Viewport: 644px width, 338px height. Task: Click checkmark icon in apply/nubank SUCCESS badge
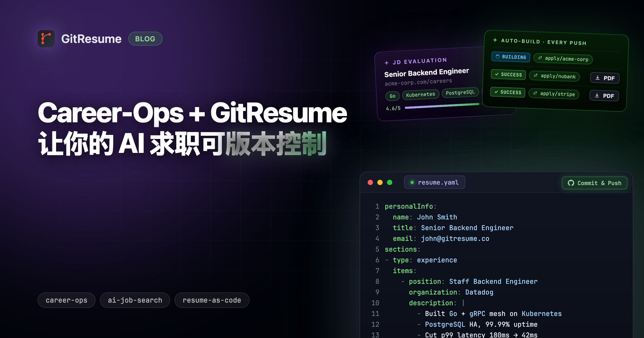point(497,74)
